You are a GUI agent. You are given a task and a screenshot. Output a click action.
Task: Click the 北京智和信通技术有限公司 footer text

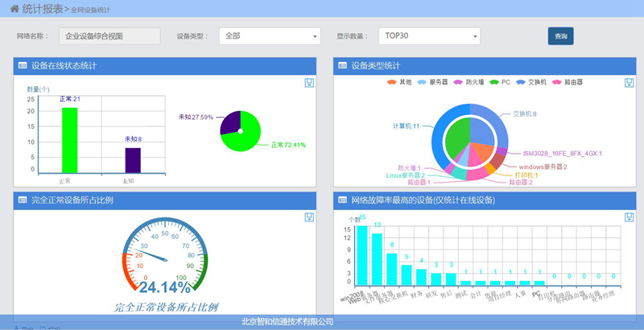(x=287, y=322)
